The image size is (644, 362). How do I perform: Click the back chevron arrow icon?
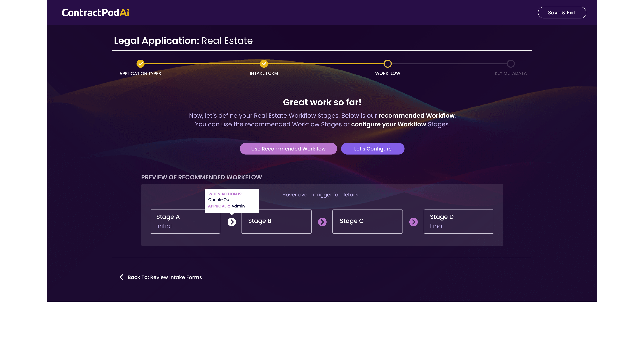click(121, 277)
